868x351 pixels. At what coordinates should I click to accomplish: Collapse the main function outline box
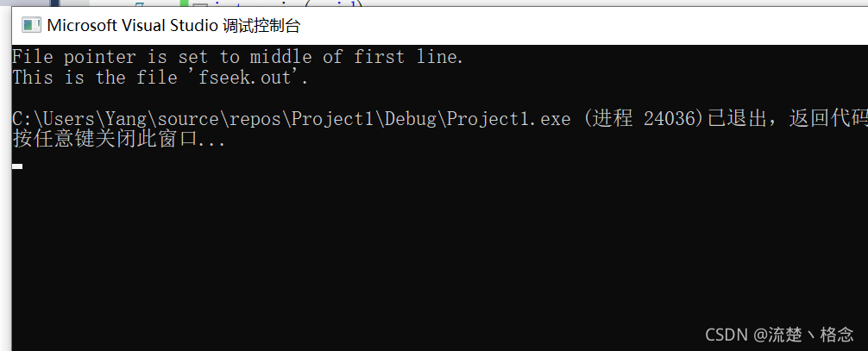coord(201,5)
